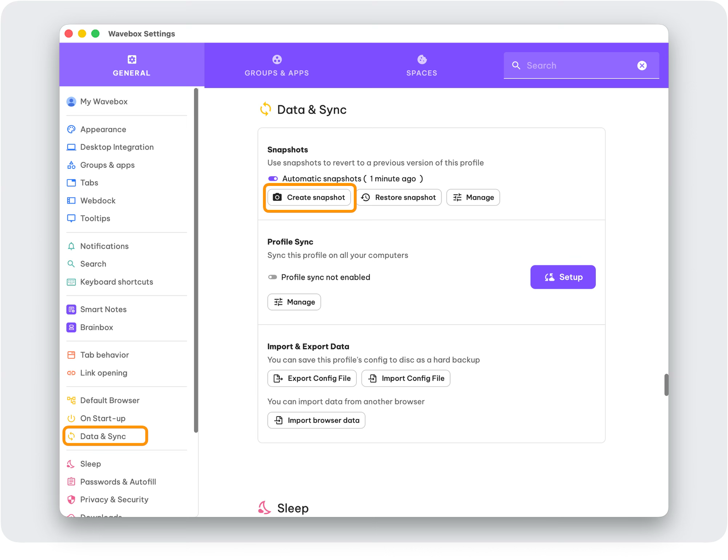
Task: Toggle Automatic snapshots switch off
Action: pyautogui.click(x=273, y=179)
